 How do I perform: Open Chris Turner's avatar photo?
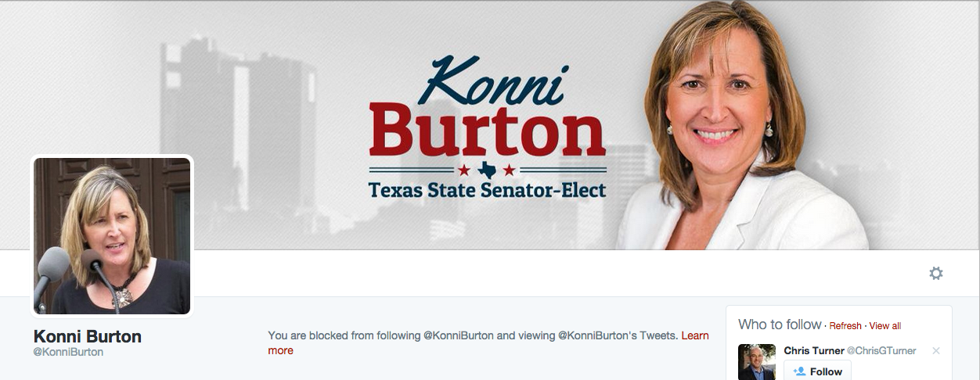click(756, 362)
